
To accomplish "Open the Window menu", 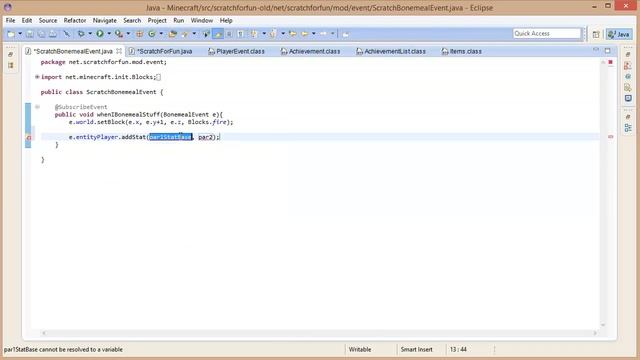I will point(202,20).
